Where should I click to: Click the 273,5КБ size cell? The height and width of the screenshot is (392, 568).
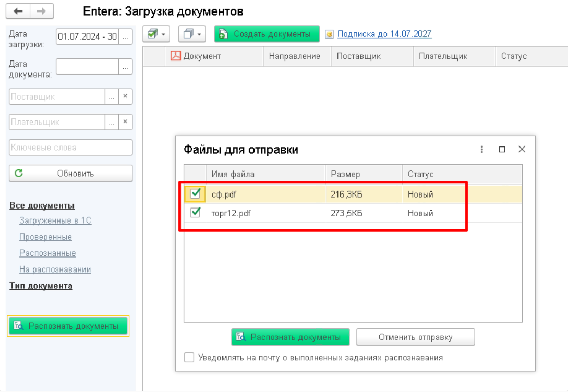coord(364,213)
